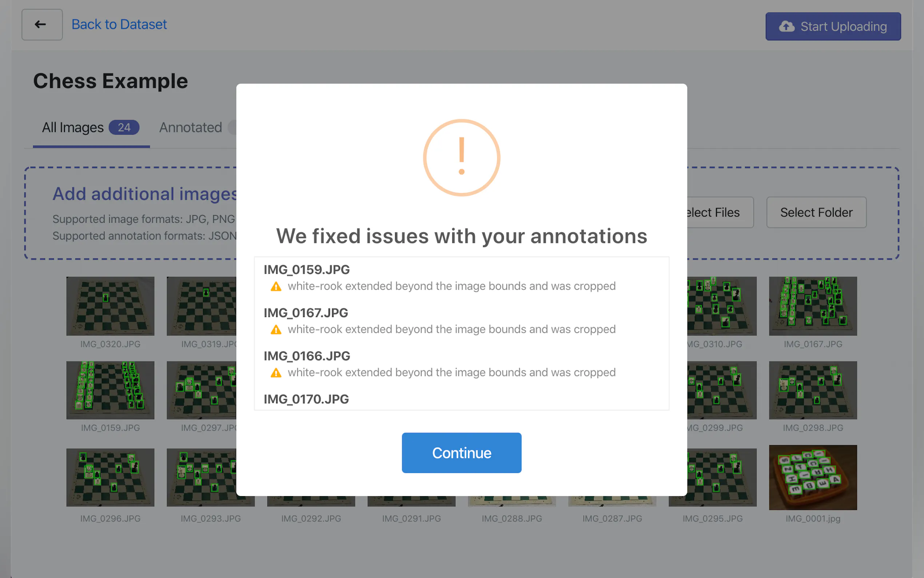Click the Select Folder button

[x=816, y=213]
